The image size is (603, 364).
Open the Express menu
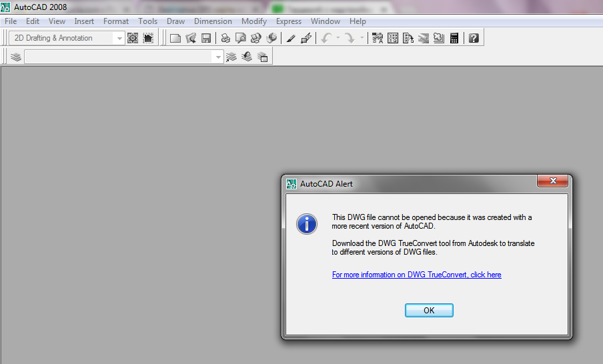tap(289, 21)
